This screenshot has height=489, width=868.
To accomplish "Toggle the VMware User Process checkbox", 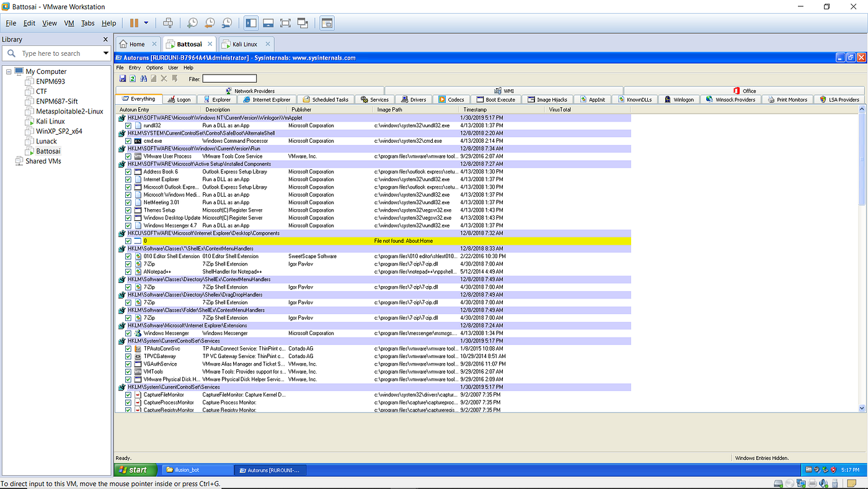I will (x=128, y=156).
